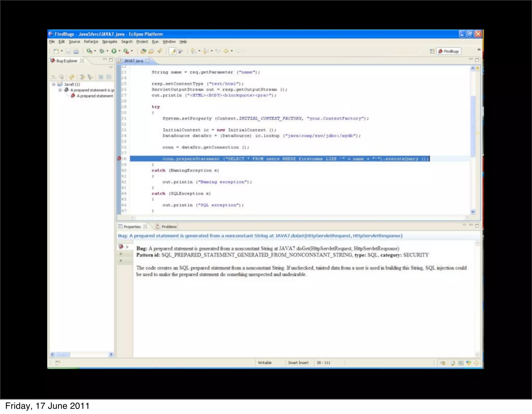Viewport: 532px width, 414px height.
Task: Click Collapse All icon in Bug Explorer
Action: click(109, 77)
